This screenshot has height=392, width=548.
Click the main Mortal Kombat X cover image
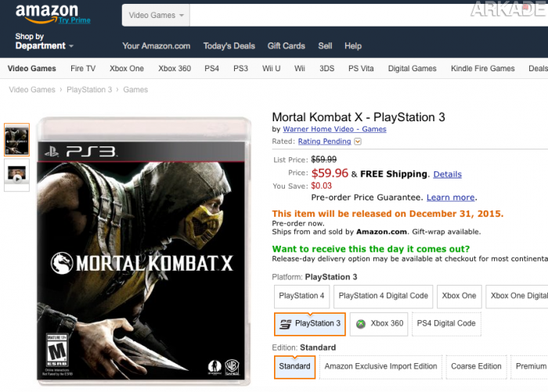coord(143,251)
